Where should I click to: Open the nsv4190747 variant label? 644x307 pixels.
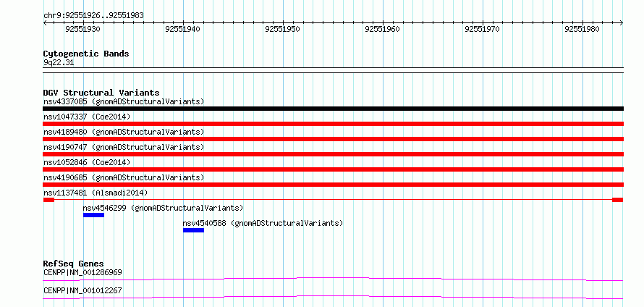(x=124, y=147)
